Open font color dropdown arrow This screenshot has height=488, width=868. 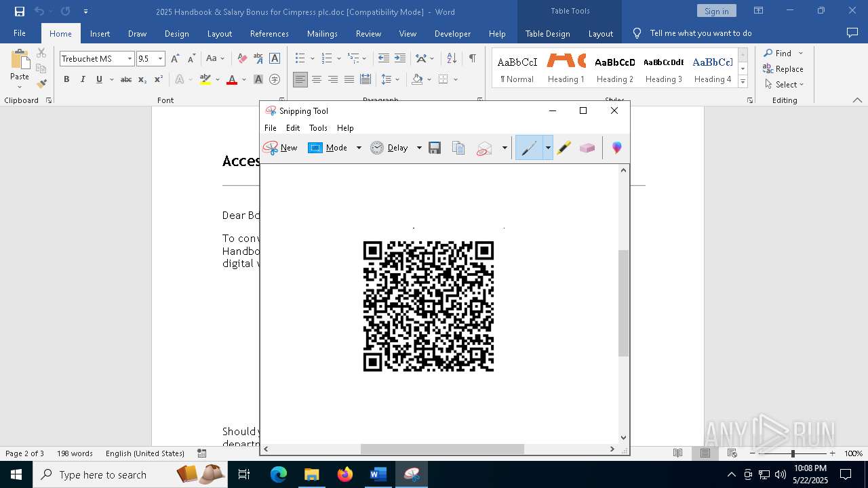click(x=244, y=79)
